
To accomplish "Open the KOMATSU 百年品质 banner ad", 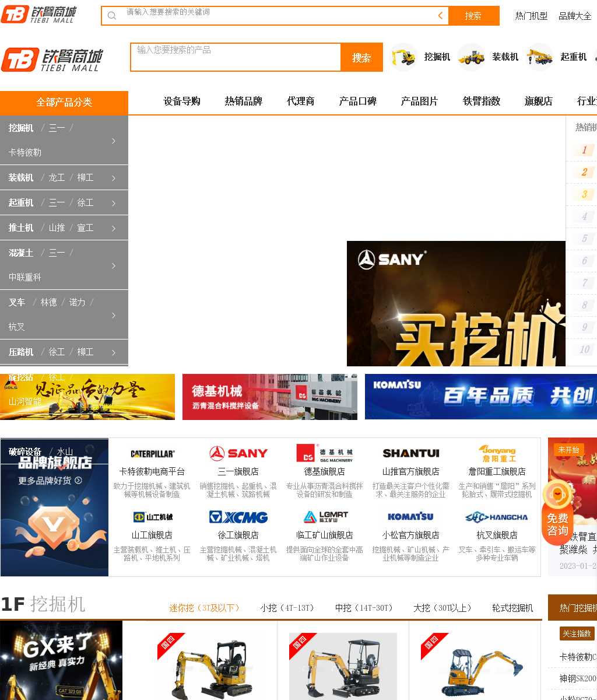I will pyautogui.click(x=481, y=397).
